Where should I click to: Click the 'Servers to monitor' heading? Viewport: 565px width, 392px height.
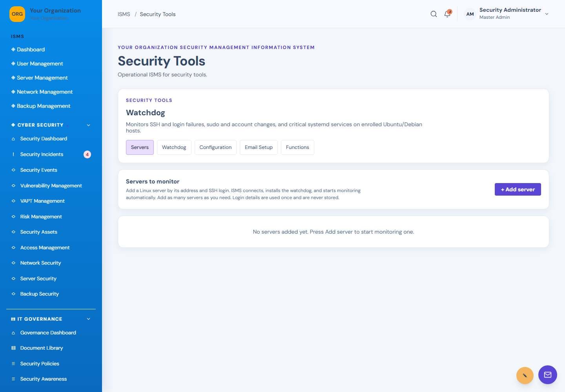153,181
